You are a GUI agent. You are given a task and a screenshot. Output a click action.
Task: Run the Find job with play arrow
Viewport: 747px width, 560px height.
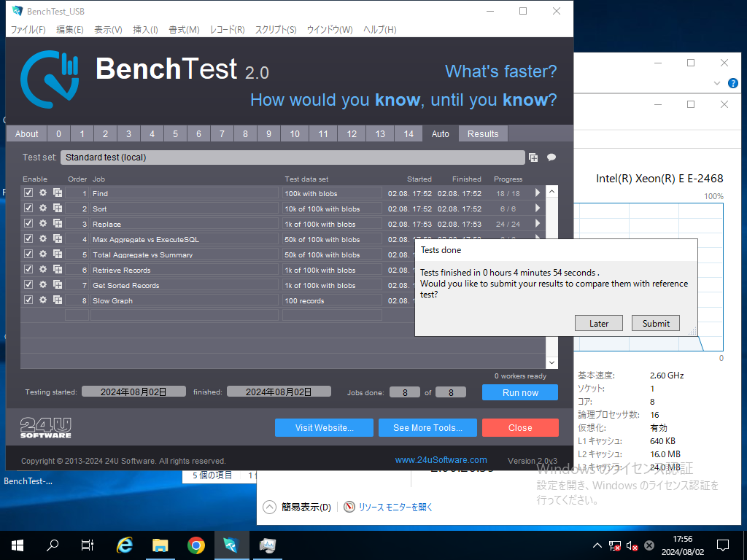pos(538,192)
